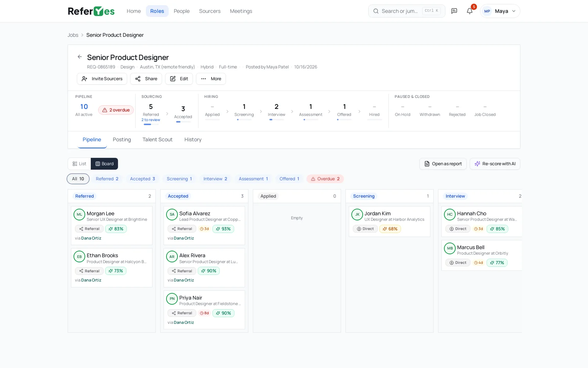Screen dimensions: 588x368
Task: Filter by Assessment 1 chip
Action: (253, 179)
